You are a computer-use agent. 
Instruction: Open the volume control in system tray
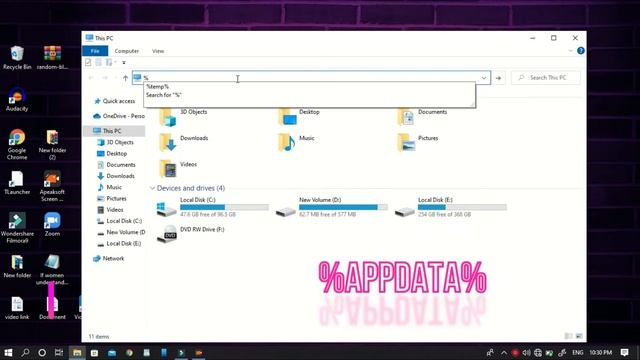[x=527, y=352]
